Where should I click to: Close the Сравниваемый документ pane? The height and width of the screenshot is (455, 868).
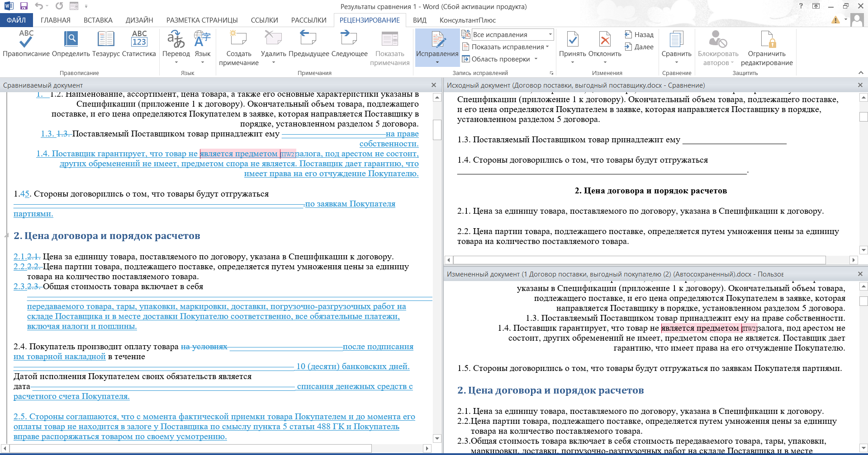pyautogui.click(x=434, y=85)
